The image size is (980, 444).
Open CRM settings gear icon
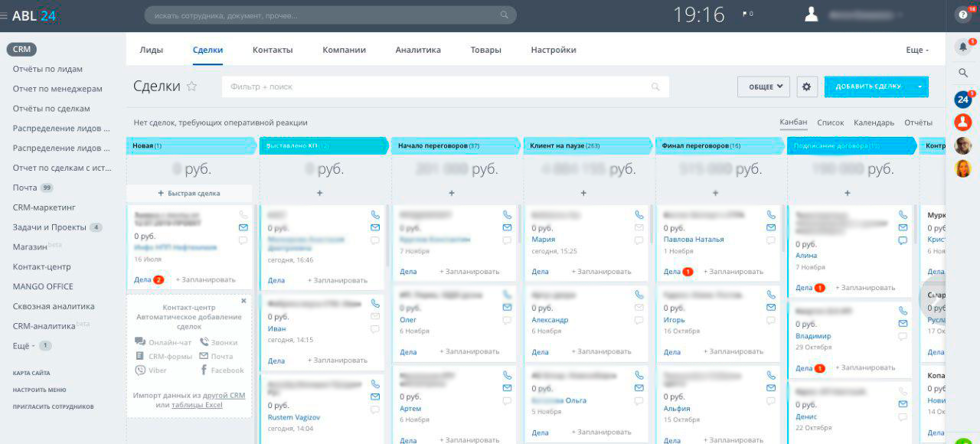point(806,87)
